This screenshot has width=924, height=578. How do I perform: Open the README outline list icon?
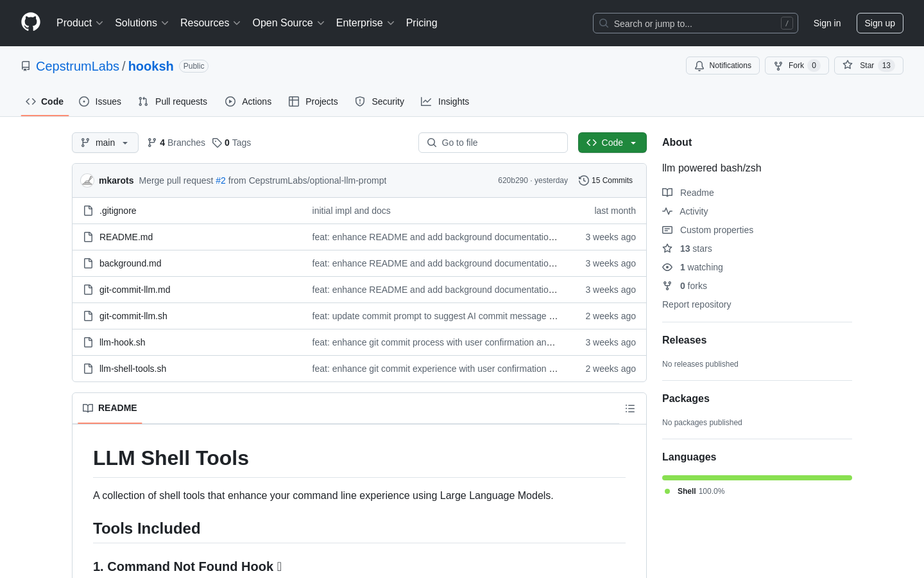click(630, 408)
